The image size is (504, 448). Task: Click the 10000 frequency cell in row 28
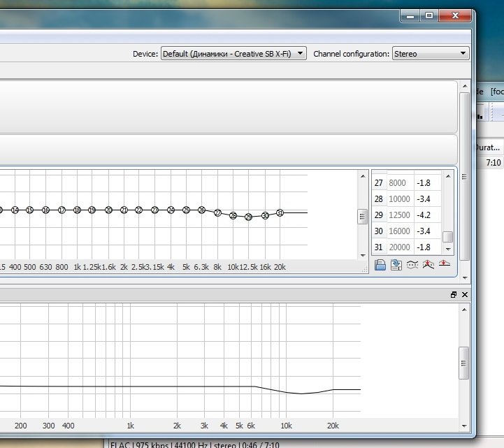click(x=400, y=199)
